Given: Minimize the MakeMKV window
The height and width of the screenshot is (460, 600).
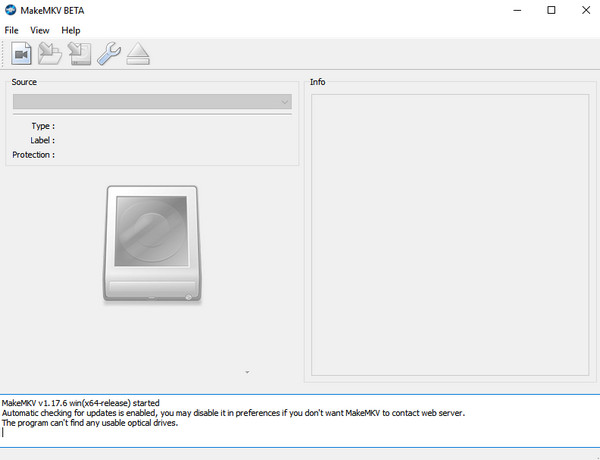Looking at the screenshot, I should click(x=517, y=10).
